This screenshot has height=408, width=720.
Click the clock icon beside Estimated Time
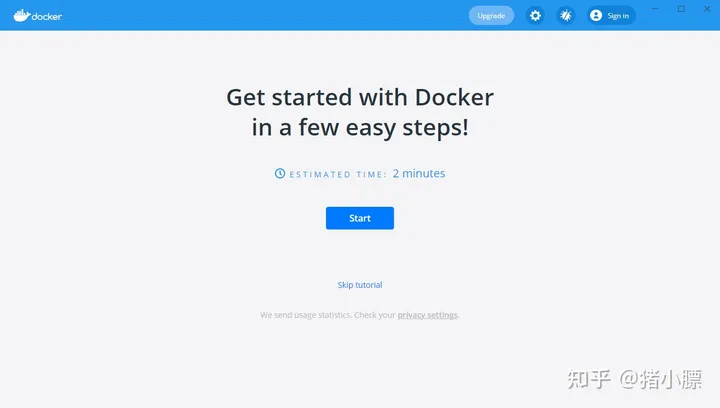point(280,173)
